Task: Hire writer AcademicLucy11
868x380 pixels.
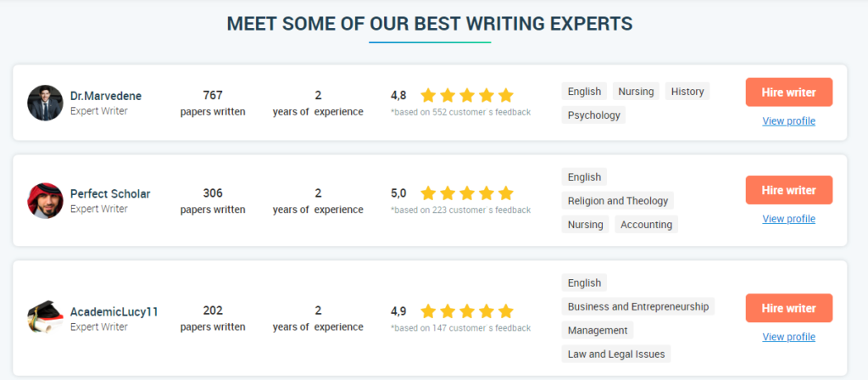Action: click(789, 308)
